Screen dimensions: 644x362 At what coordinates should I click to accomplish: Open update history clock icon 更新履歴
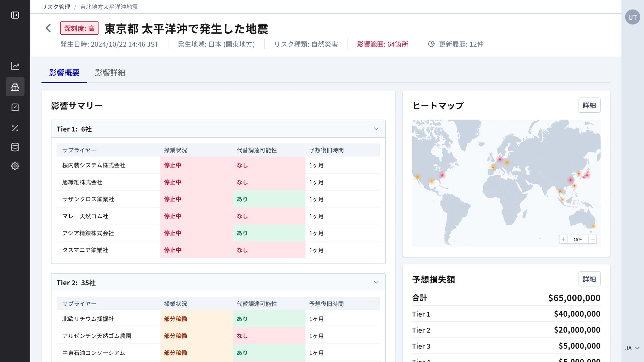(x=431, y=44)
